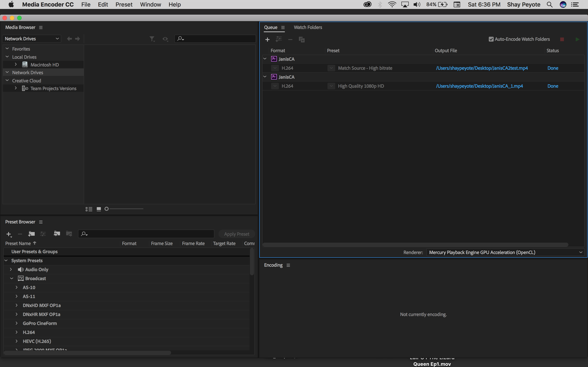Expand the Audio Only preset category
The image size is (588, 367).
click(x=11, y=269)
